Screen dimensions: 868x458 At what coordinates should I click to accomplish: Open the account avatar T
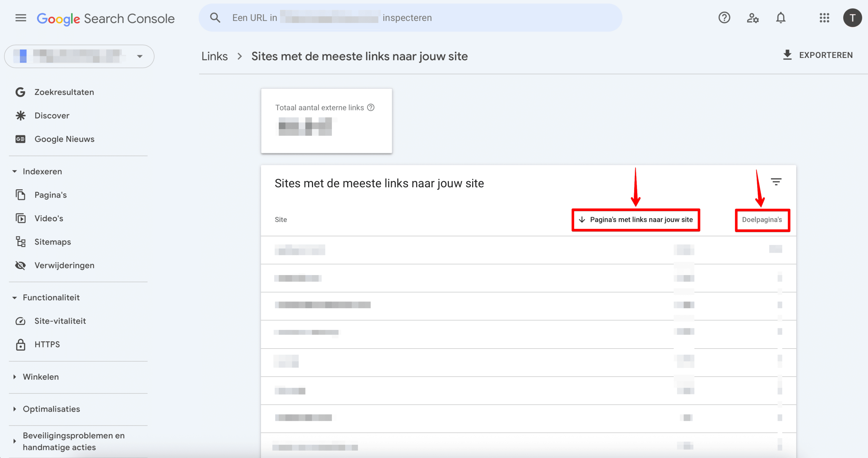[x=852, y=18]
